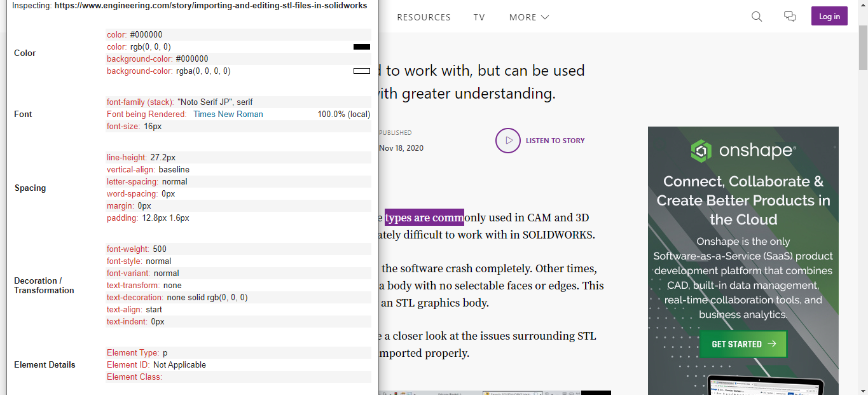Click the Log in button

829,17
